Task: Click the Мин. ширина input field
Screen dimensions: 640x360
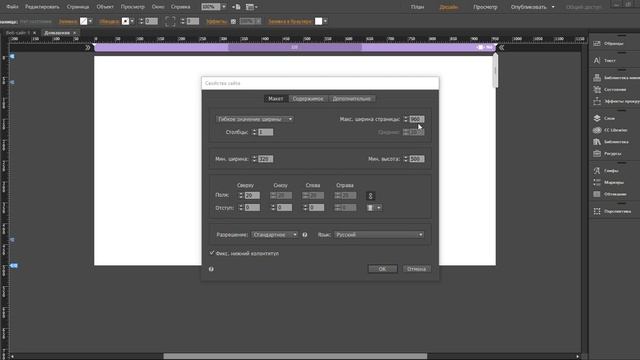Action: (x=266, y=159)
